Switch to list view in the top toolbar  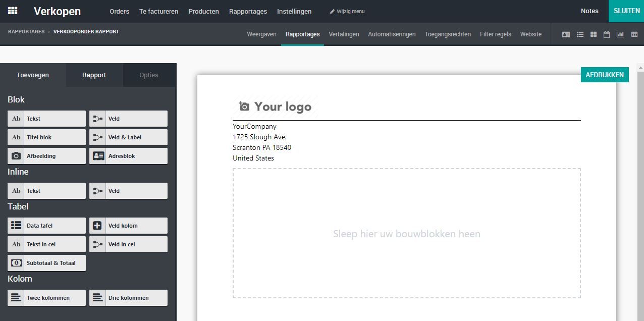[579, 34]
